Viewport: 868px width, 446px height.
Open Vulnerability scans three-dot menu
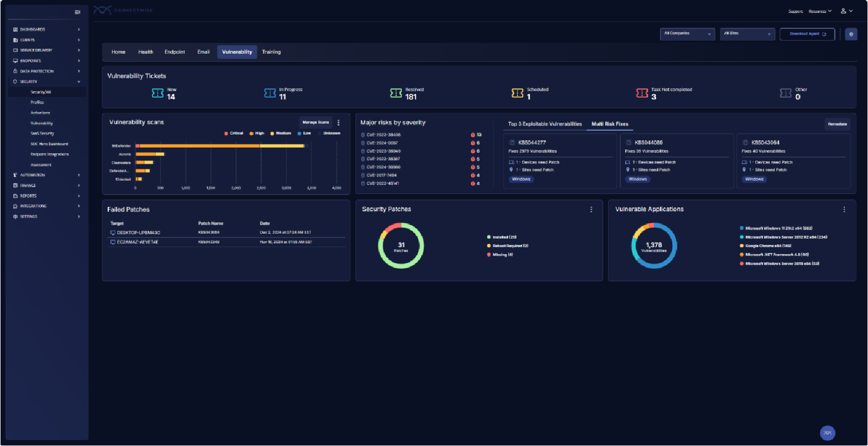338,123
